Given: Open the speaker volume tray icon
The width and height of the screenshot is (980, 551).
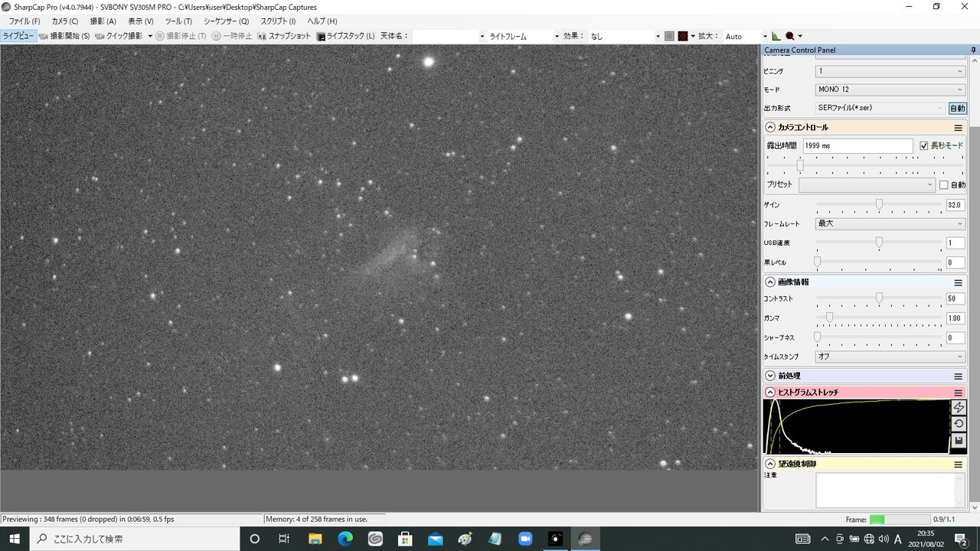Looking at the screenshot, I should point(883,539).
